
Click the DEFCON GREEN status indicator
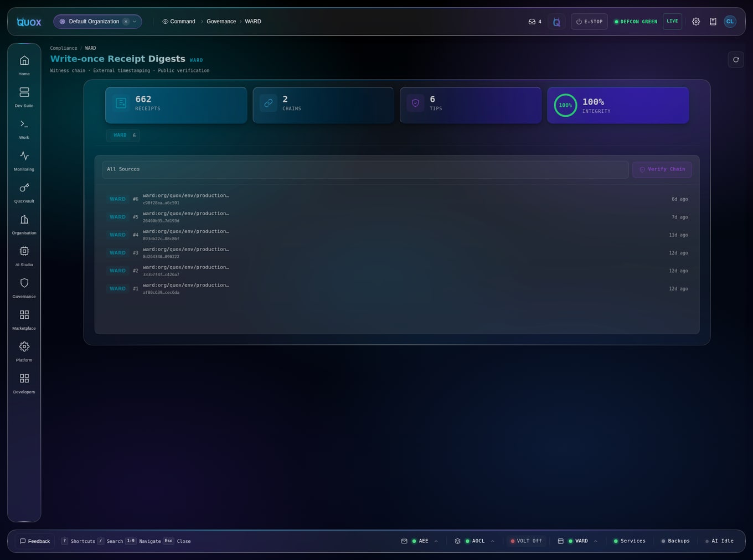(636, 22)
